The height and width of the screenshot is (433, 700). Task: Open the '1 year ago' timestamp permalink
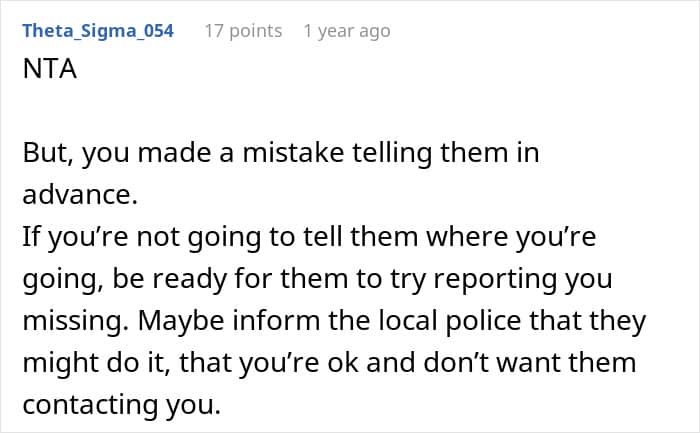(x=346, y=31)
